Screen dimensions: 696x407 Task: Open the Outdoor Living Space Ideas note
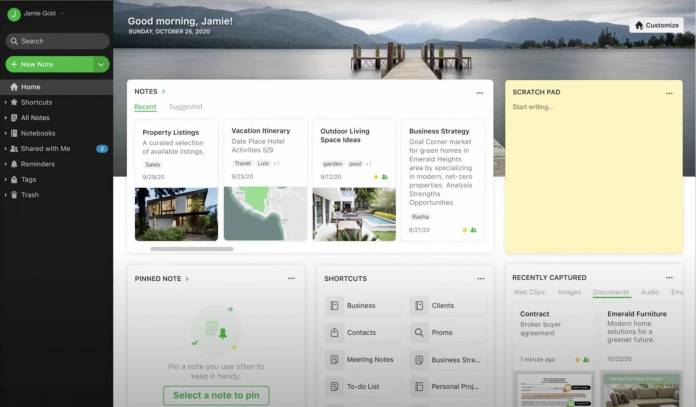click(354, 180)
